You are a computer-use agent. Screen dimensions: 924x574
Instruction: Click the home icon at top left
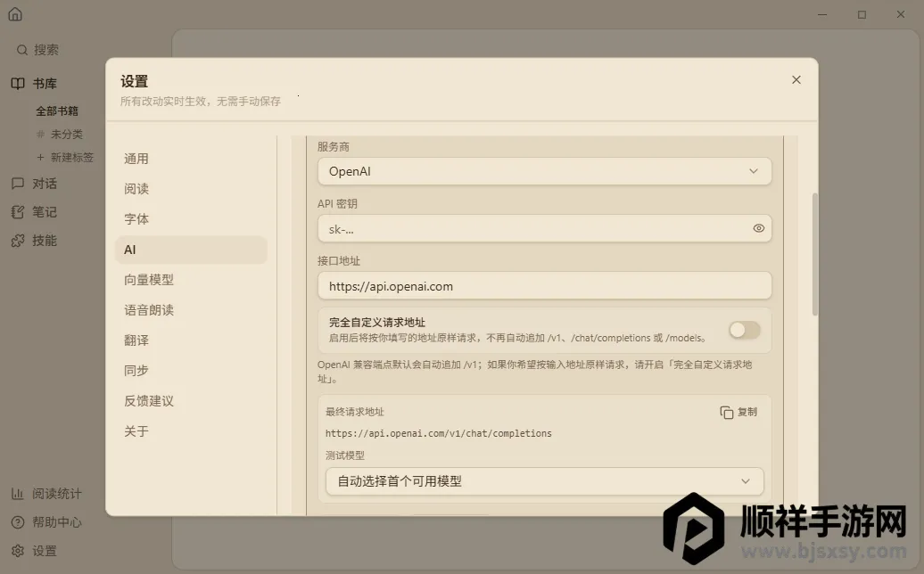click(x=15, y=14)
